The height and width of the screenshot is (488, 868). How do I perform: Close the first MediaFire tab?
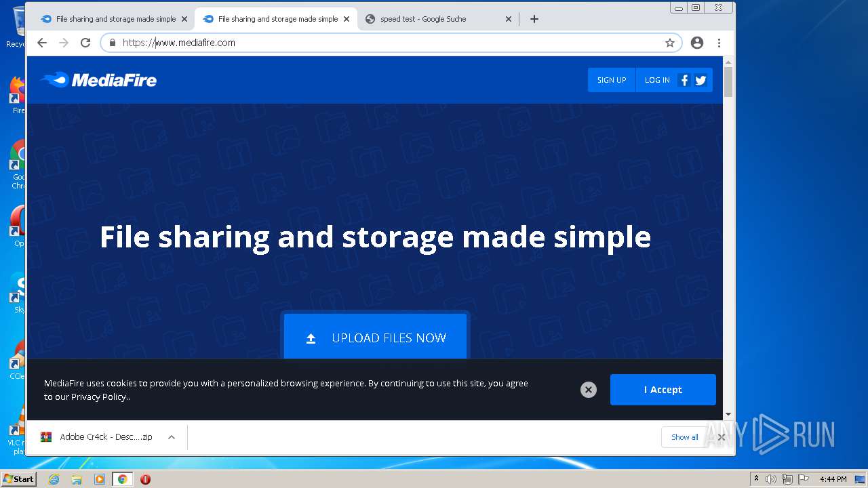(x=184, y=19)
